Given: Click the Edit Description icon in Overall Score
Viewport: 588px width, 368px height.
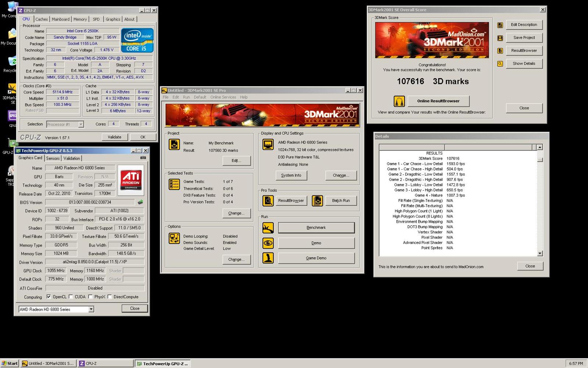Looking at the screenshot, I should 500,25.
